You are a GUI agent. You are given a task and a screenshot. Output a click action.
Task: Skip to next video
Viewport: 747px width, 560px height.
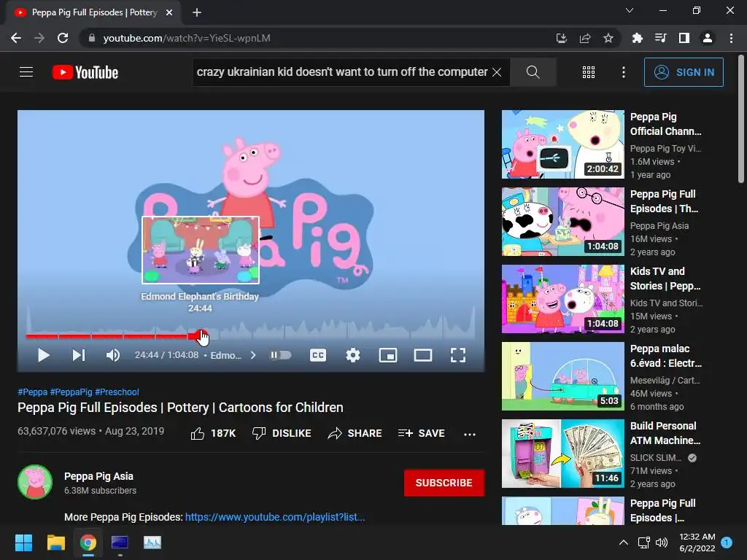pyautogui.click(x=79, y=355)
